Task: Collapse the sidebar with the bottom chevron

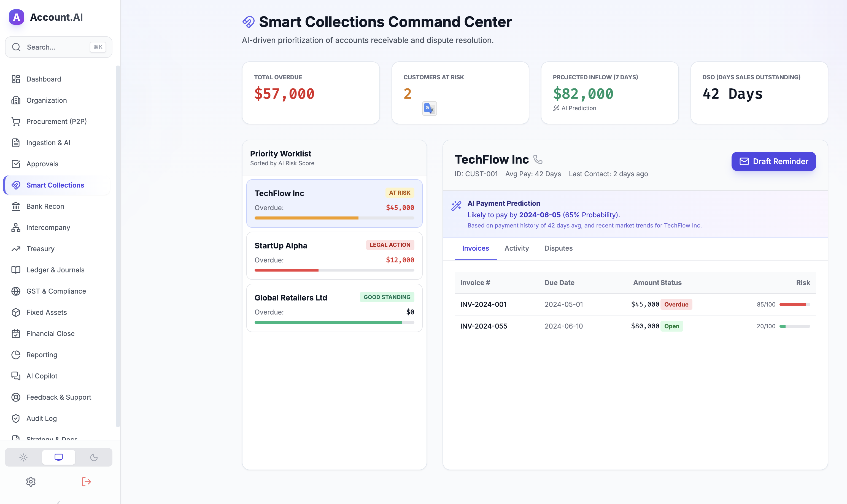Action: coord(58,501)
